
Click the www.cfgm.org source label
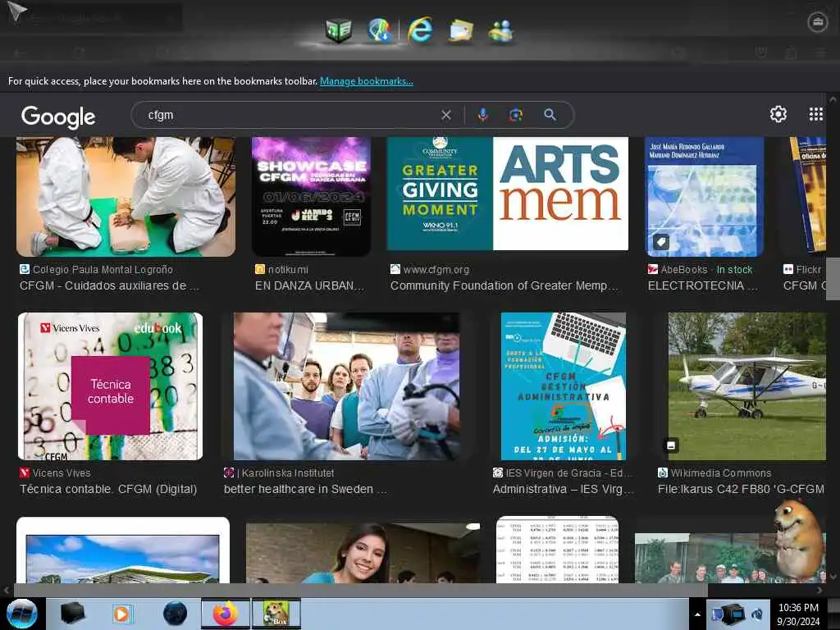430,269
